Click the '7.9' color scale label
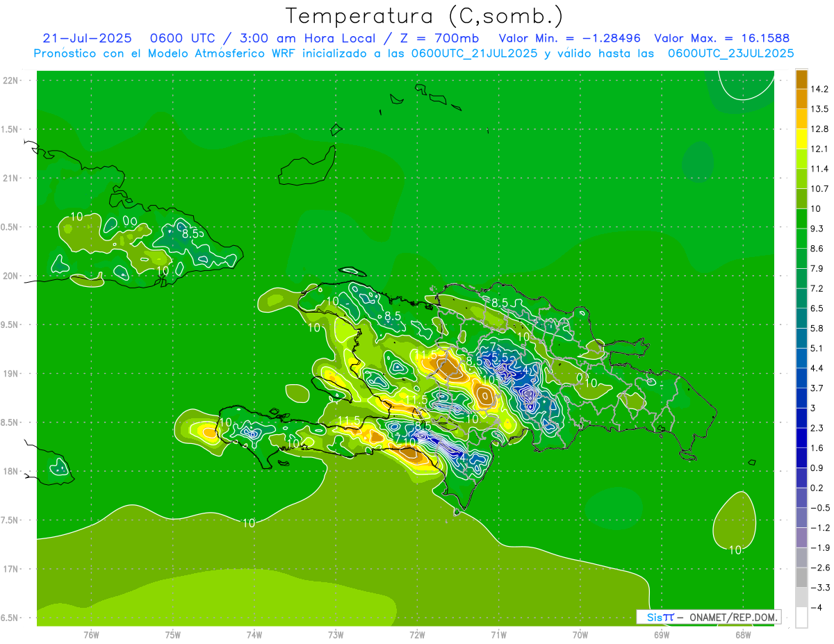 point(817,268)
